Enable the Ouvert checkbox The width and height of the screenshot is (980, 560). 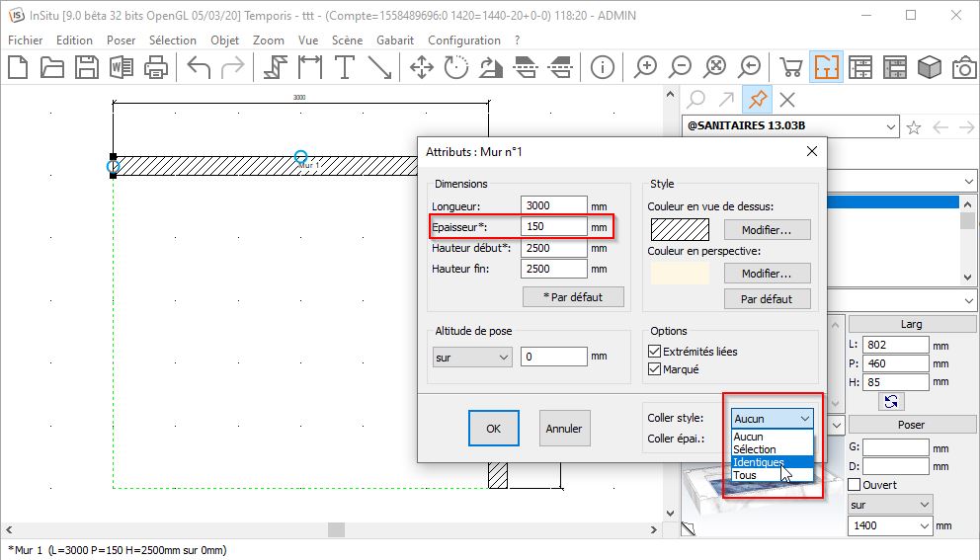(x=856, y=485)
